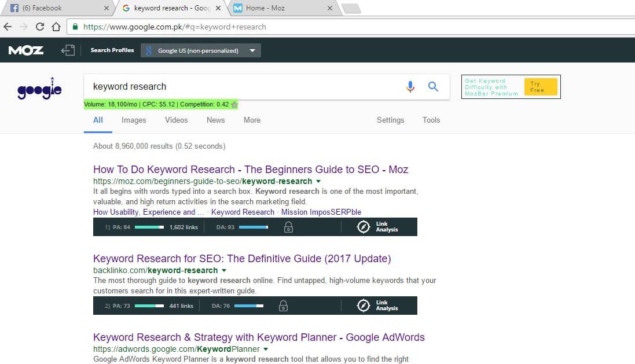
Task: Close the keyword research Google tab
Action: tap(218, 8)
